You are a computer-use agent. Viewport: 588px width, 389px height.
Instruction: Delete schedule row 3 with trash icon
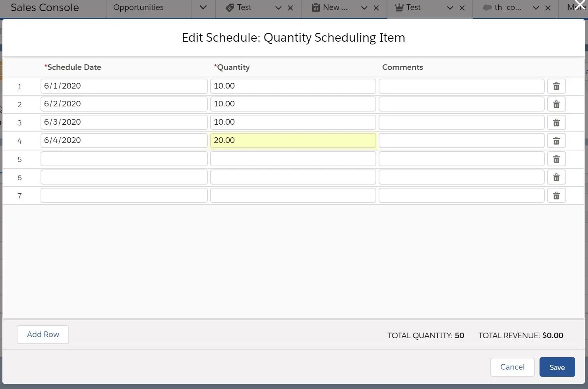[x=556, y=123]
